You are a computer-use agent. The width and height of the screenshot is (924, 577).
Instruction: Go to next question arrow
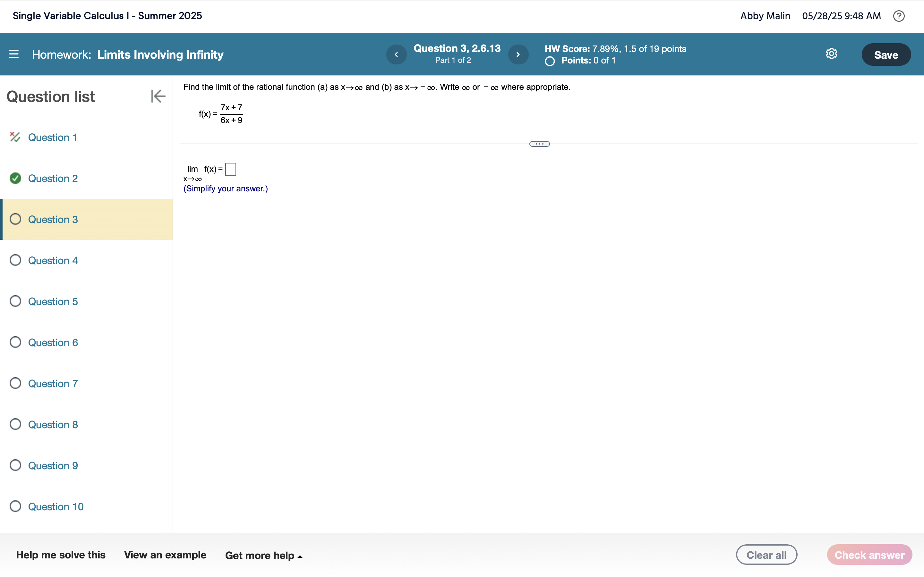click(x=518, y=54)
